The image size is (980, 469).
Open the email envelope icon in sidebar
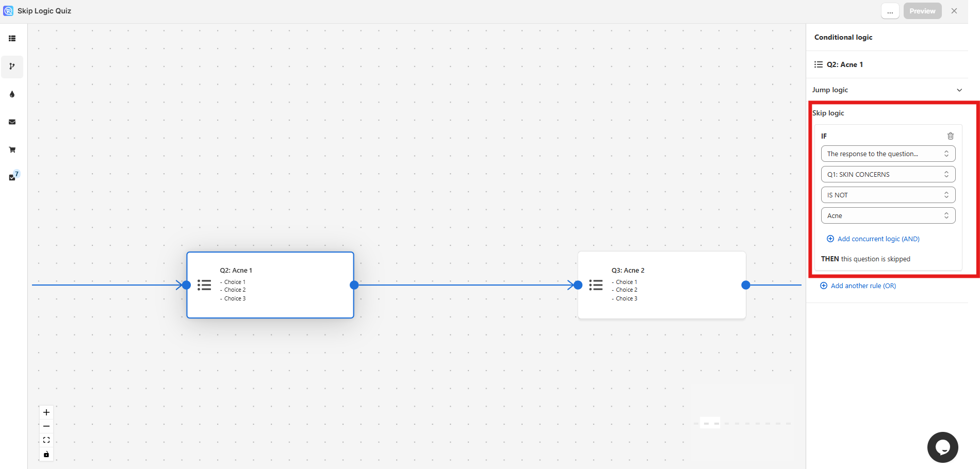12,122
